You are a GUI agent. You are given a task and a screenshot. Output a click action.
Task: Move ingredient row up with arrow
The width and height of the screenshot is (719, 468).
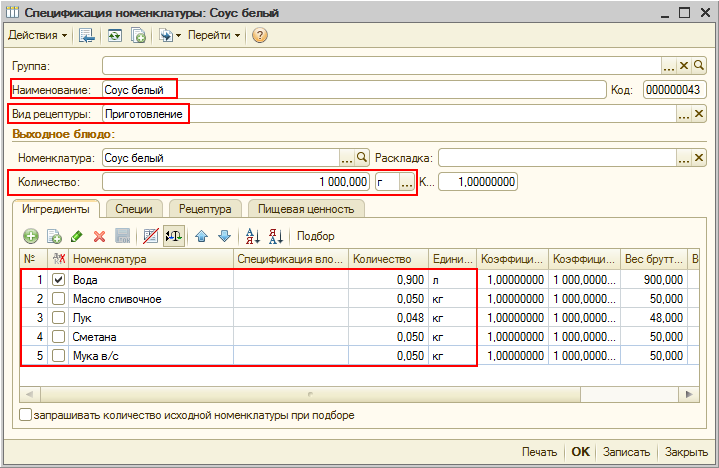201,236
